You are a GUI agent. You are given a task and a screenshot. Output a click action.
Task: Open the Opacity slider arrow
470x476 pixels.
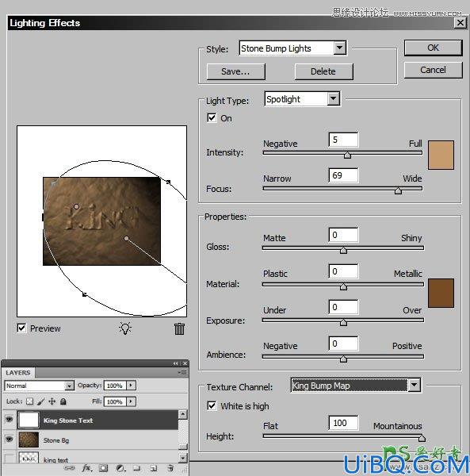click(x=131, y=386)
